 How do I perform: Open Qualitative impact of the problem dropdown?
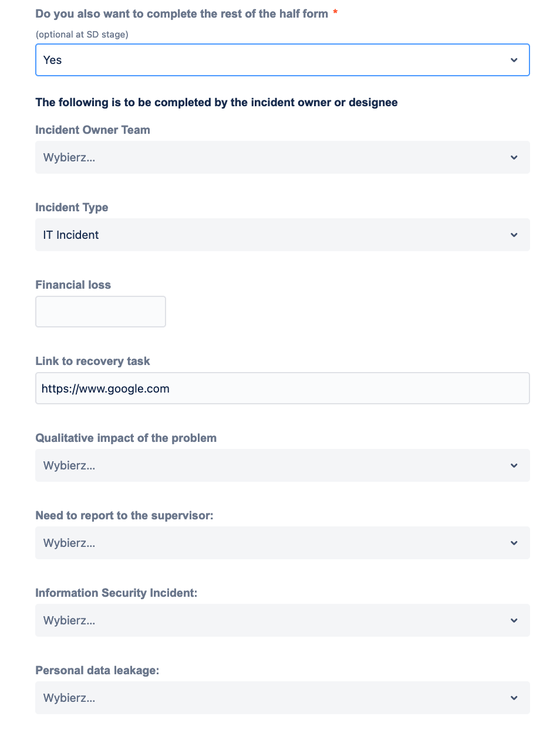270,465
